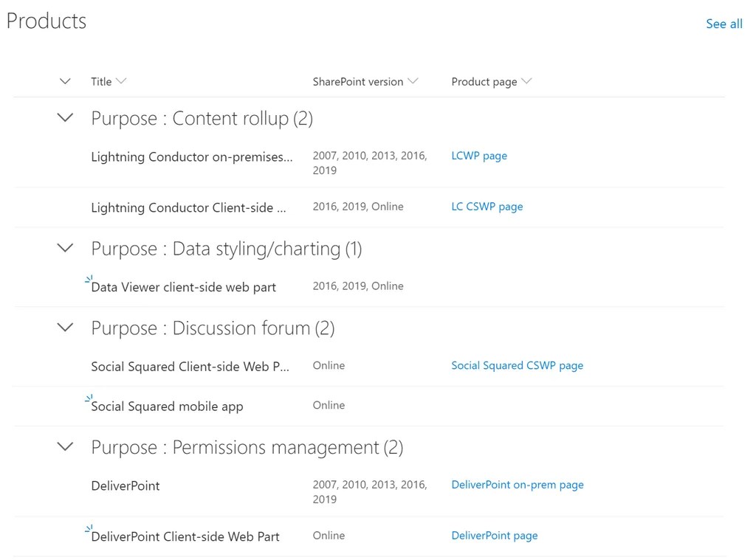Open the SharePoint version column dropdown arrow
Viewport: 756px width, 560px height.
[x=413, y=82]
